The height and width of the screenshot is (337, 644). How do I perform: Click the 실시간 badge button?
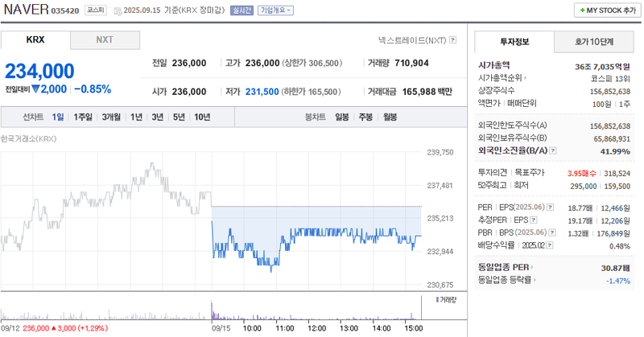pos(242,10)
